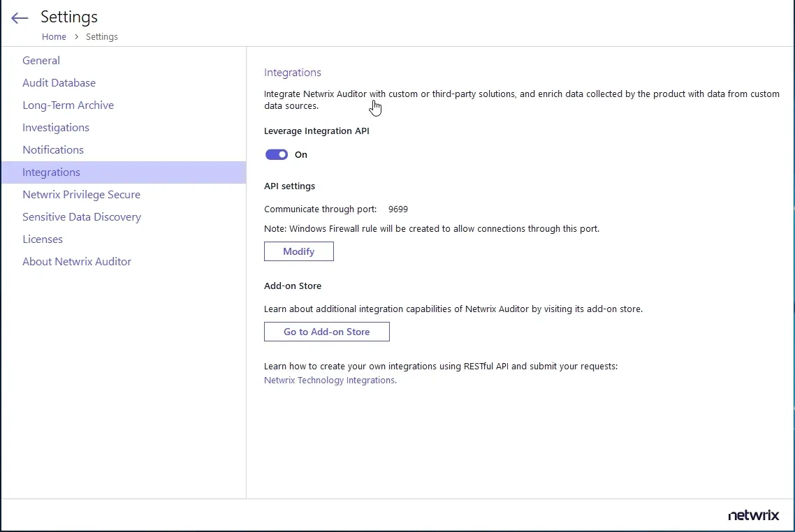This screenshot has height=532, width=795.
Task: Show About Netwrix Auditor information
Action: pyautogui.click(x=77, y=261)
